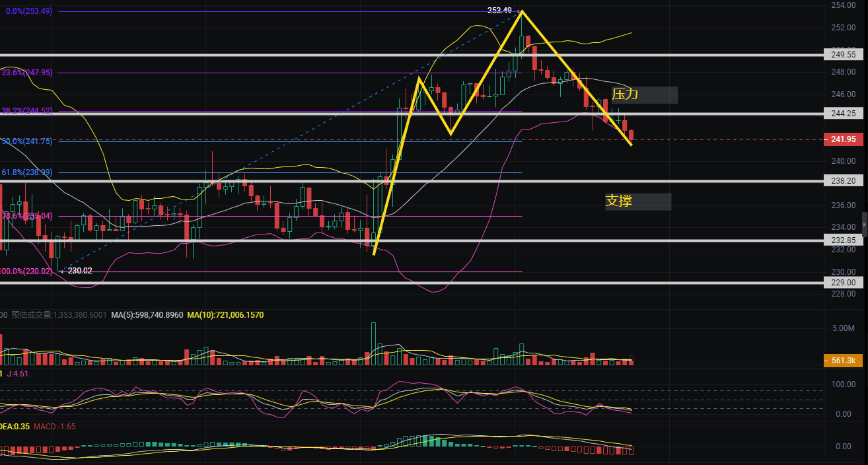Click the 23.6%(247.95) Fibonacci level label
868x465 pixels.
point(27,73)
